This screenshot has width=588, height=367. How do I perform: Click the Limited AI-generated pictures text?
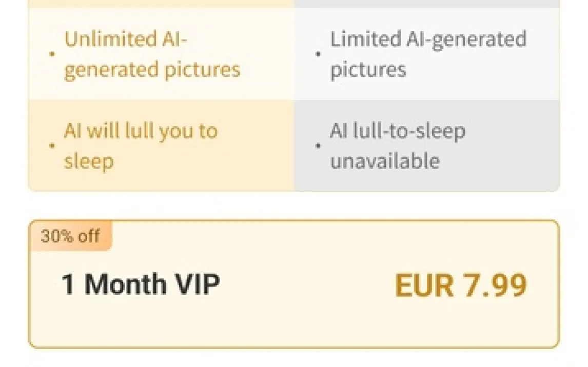[x=428, y=54]
